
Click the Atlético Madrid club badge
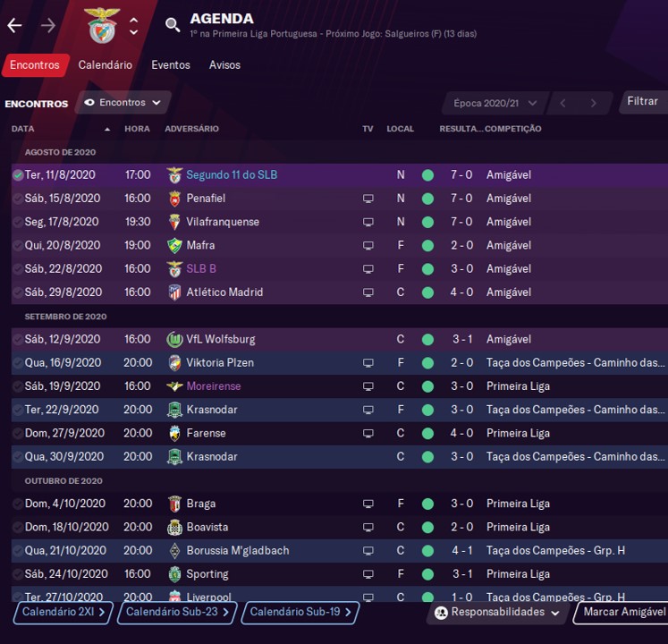174,292
